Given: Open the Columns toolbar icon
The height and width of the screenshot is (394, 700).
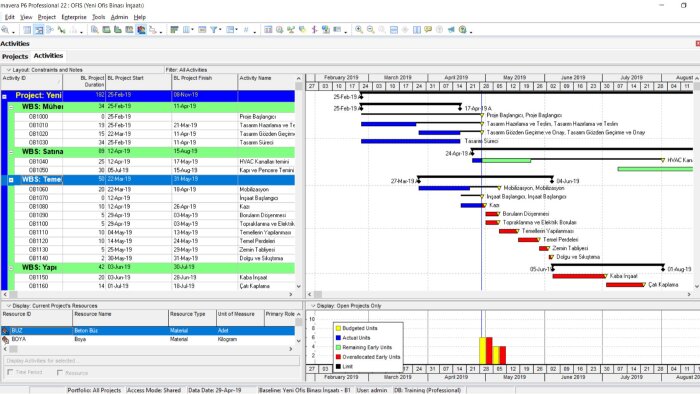Looking at the screenshot, I should pyautogui.click(x=186, y=30).
